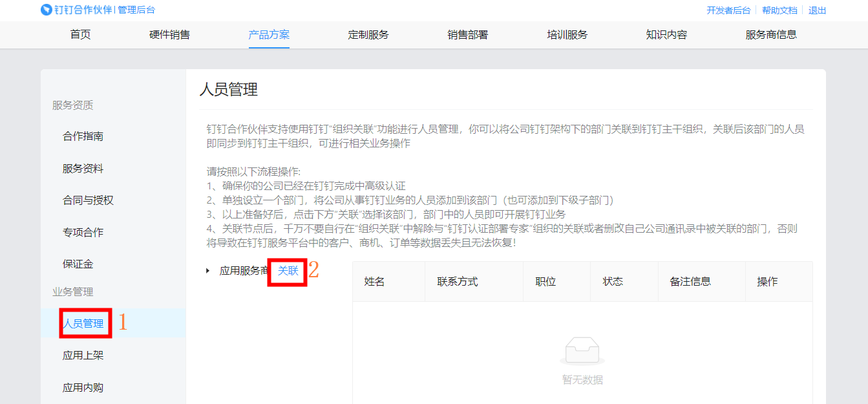
Task: Click the 服务资质 section label
Action: [72, 105]
